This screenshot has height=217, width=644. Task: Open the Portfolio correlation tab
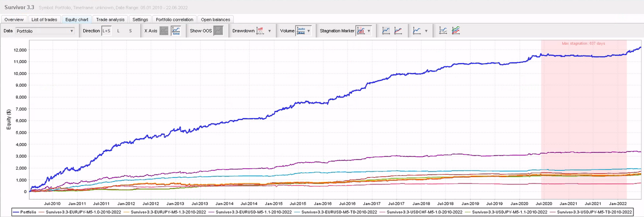coord(175,19)
